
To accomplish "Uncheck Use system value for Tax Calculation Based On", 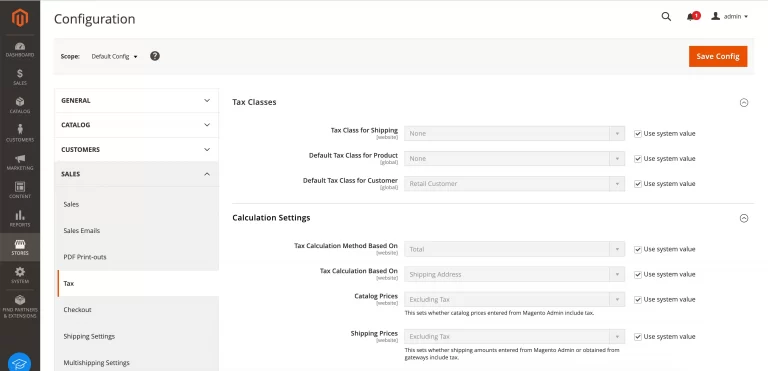I will point(638,274).
